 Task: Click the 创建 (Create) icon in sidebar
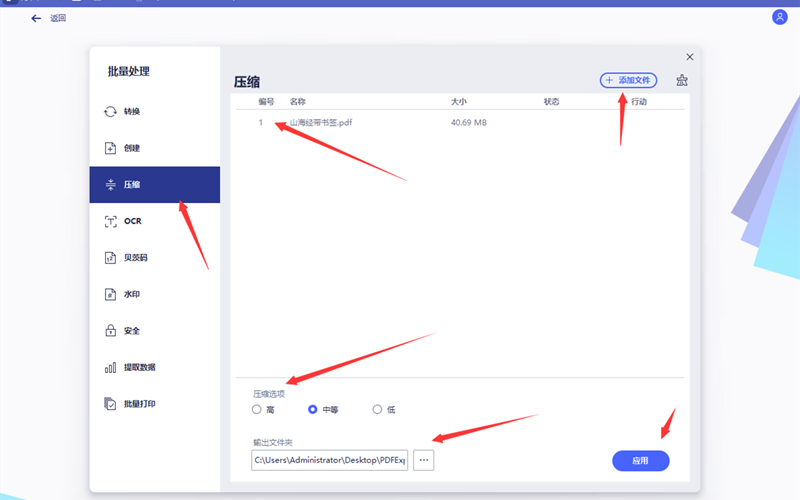pyautogui.click(x=110, y=148)
